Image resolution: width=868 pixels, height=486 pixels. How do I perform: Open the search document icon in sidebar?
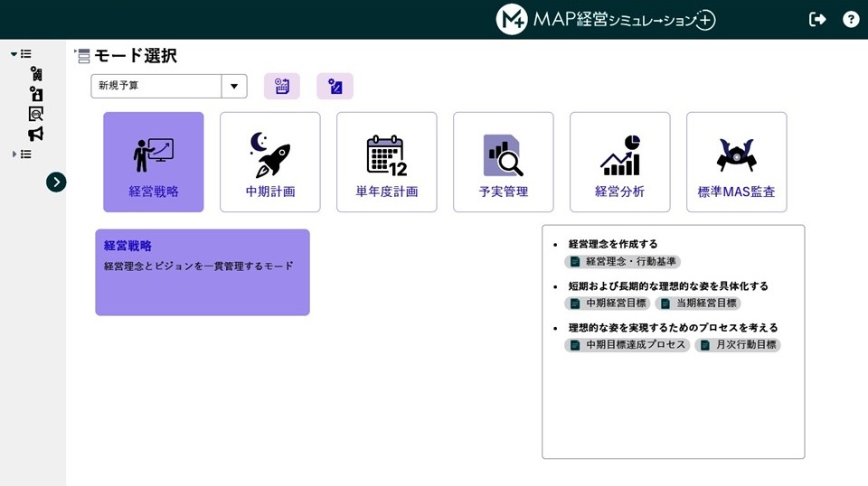point(36,114)
